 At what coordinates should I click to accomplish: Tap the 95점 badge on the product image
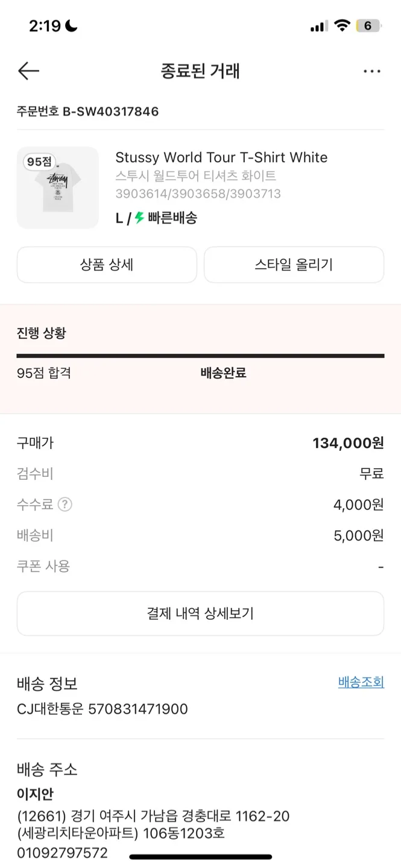pyautogui.click(x=40, y=162)
